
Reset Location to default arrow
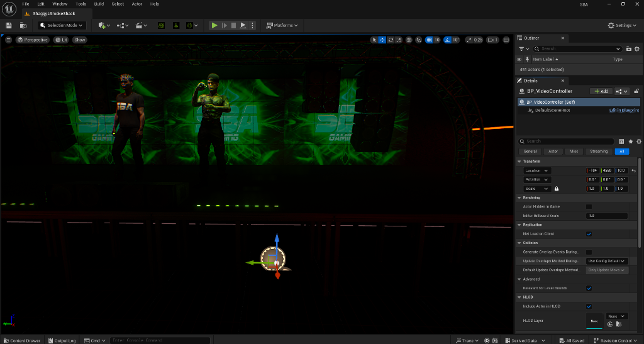pyautogui.click(x=633, y=170)
